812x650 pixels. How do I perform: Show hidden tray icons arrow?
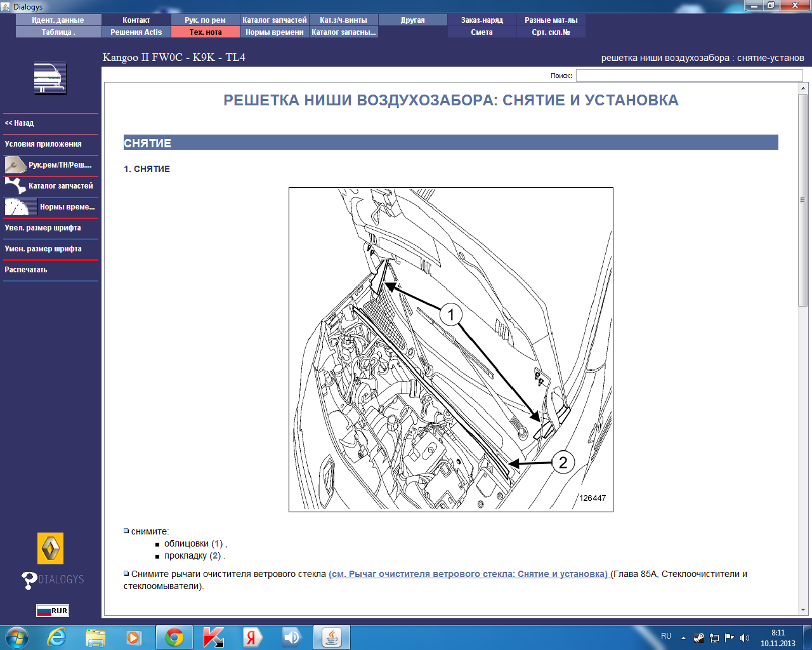[683, 638]
